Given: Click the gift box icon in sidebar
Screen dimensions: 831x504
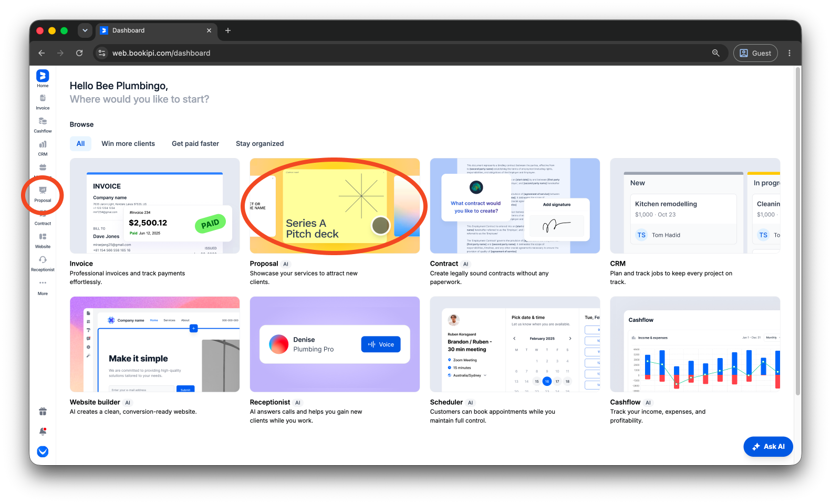Looking at the screenshot, I should [43, 412].
